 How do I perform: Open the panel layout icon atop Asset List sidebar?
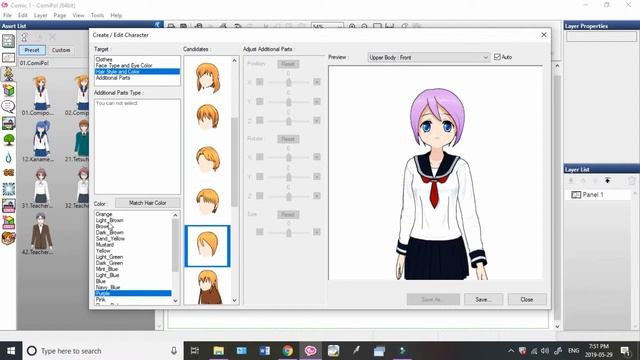click(x=8, y=41)
